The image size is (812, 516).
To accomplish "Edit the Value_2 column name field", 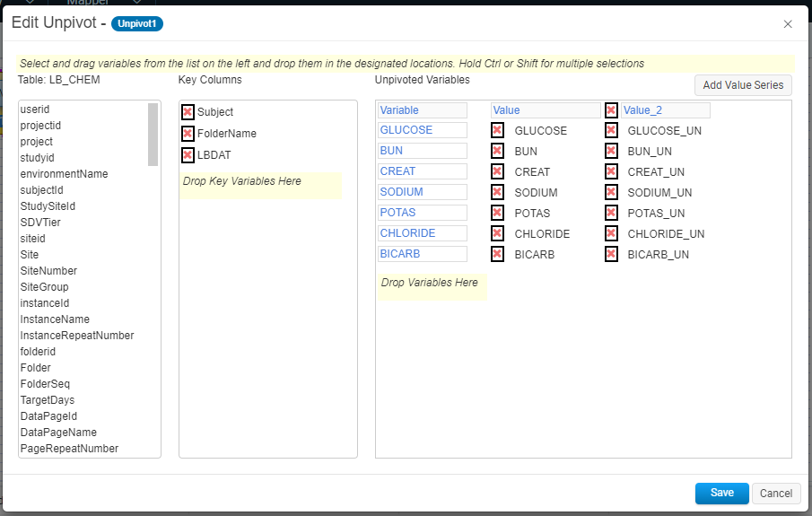I will [666, 109].
